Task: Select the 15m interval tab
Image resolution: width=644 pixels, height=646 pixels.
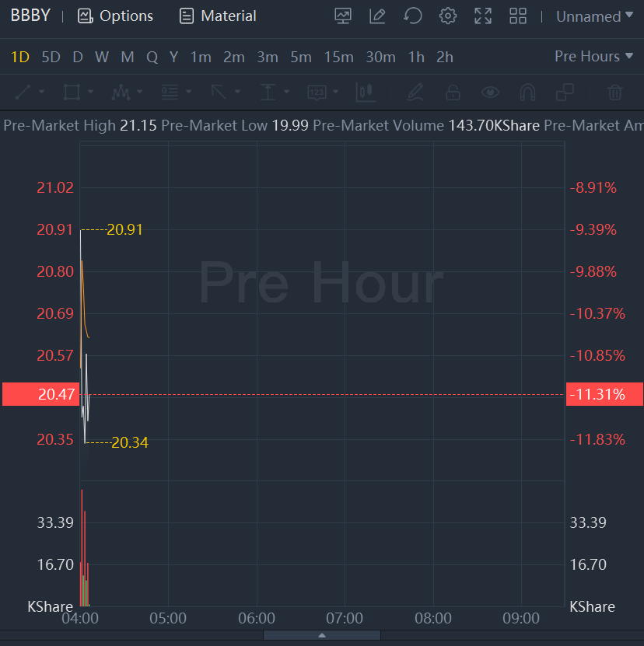Action: tap(338, 57)
